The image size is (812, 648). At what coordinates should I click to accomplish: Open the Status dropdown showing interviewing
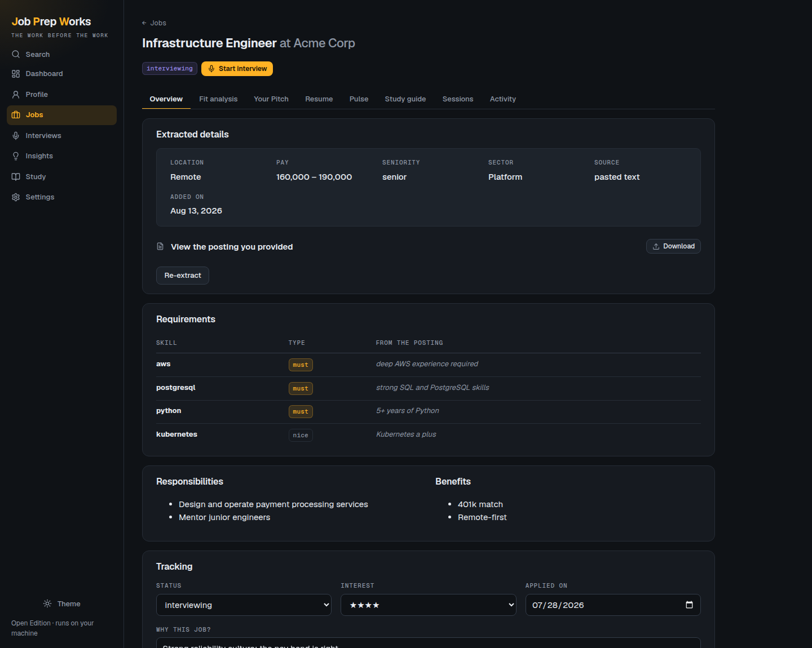tap(244, 605)
